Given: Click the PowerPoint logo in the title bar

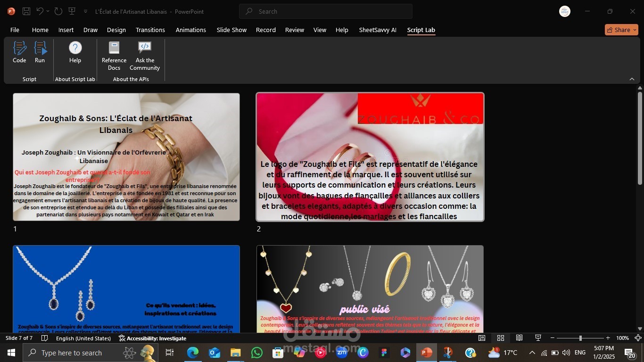Looking at the screenshot, I should pyautogui.click(x=11, y=11).
